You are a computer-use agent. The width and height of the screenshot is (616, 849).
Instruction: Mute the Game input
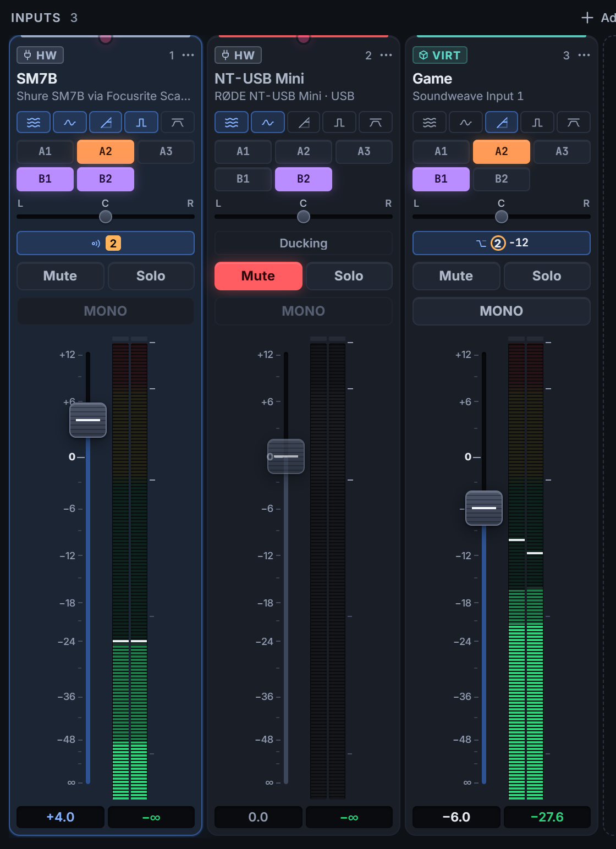(x=457, y=276)
